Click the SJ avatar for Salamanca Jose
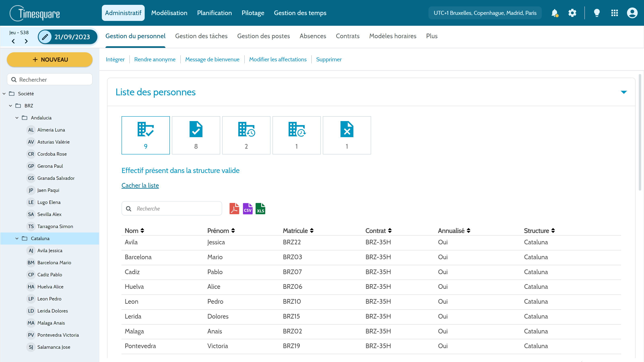The height and width of the screenshot is (362, 644). click(31, 347)
